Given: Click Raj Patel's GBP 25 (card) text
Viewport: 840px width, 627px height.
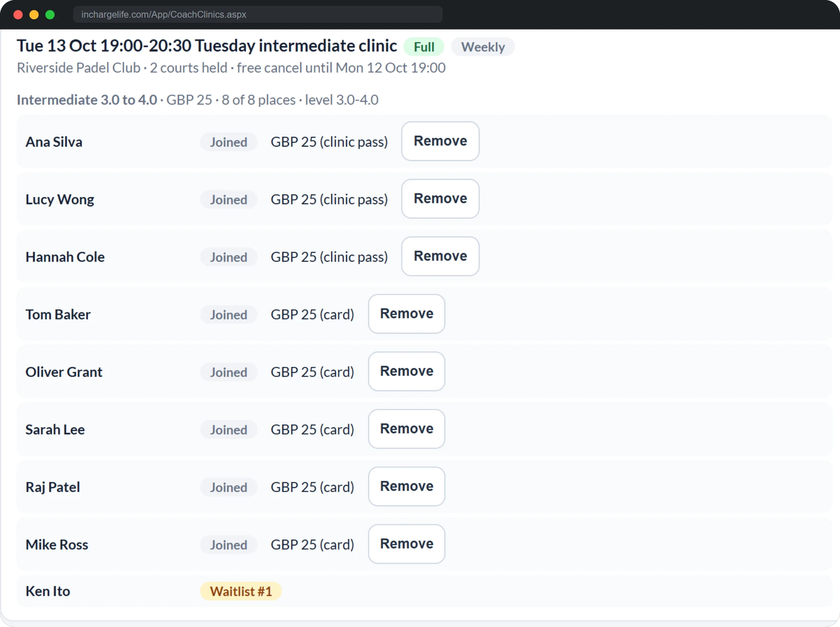Looking at the screenshot, I should 312,487.
